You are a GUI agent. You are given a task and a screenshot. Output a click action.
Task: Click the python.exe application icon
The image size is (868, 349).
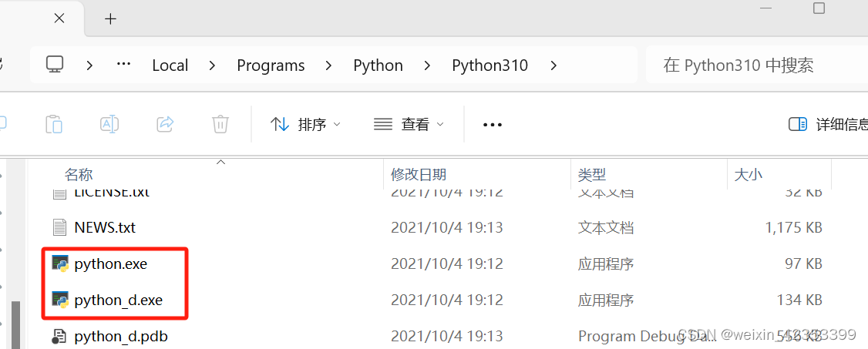(60, 263)
